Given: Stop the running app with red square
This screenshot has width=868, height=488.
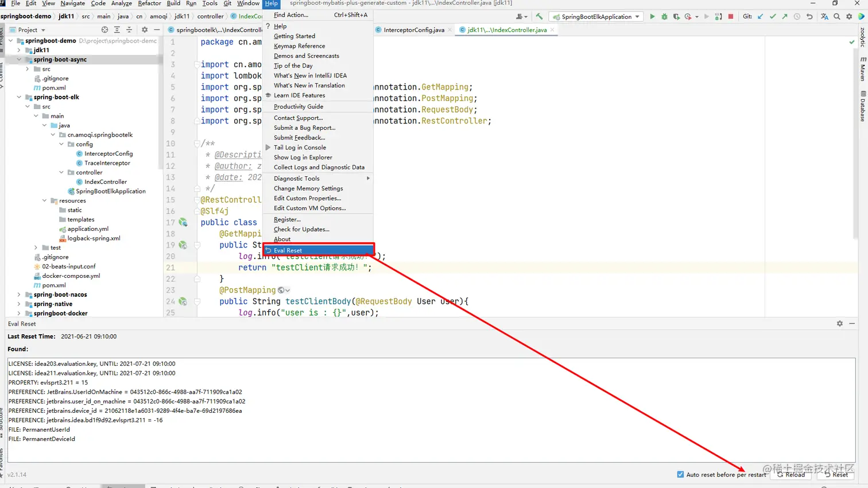Looking at the screenshot, I should [731, 17].
